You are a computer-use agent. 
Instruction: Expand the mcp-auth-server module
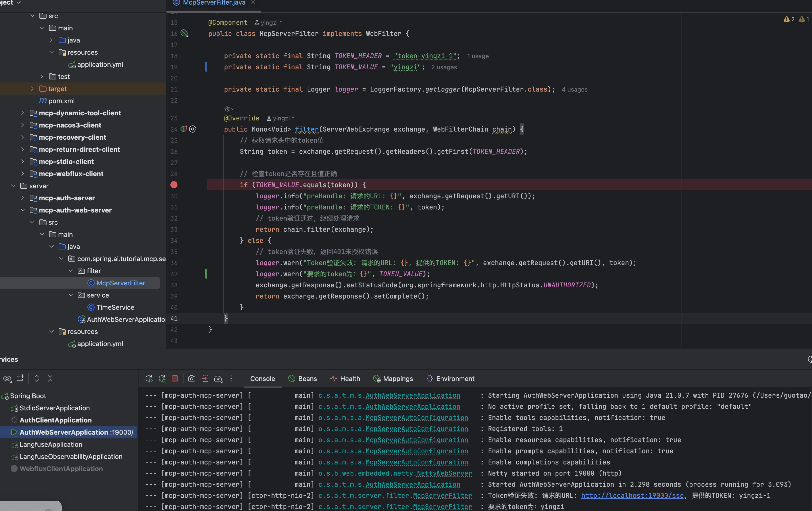[x=22, y=198]
